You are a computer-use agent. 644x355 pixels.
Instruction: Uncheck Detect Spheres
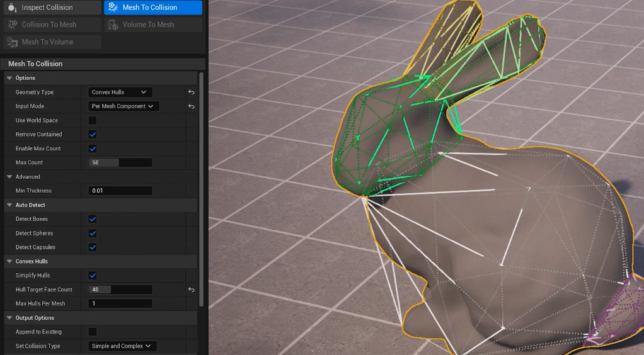tap(93, 233)
